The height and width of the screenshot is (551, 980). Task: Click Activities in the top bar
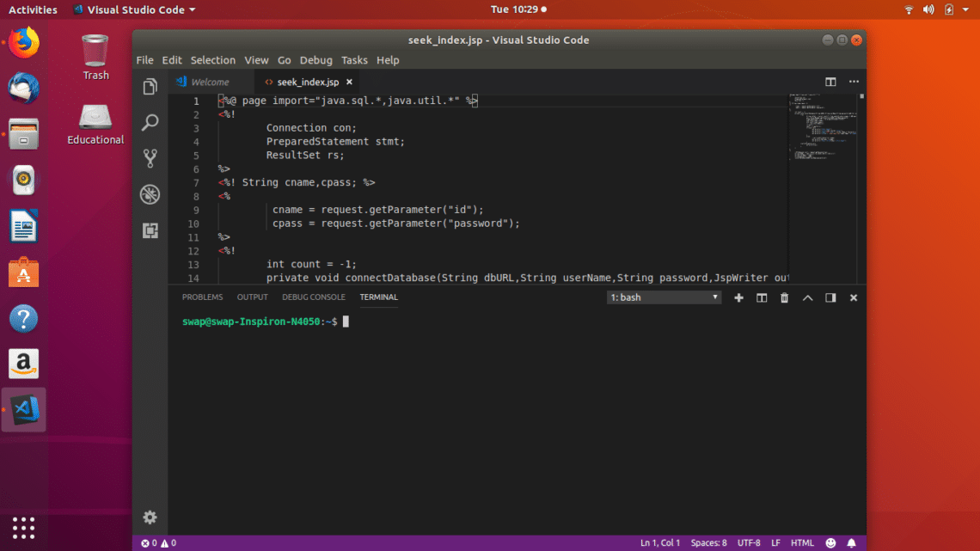point(33,9)
